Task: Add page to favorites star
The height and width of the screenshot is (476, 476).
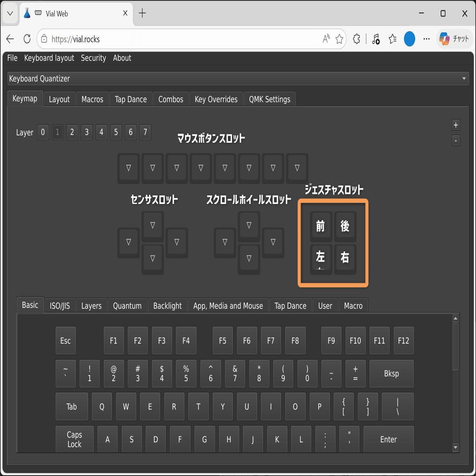Action: pos(339,39)
